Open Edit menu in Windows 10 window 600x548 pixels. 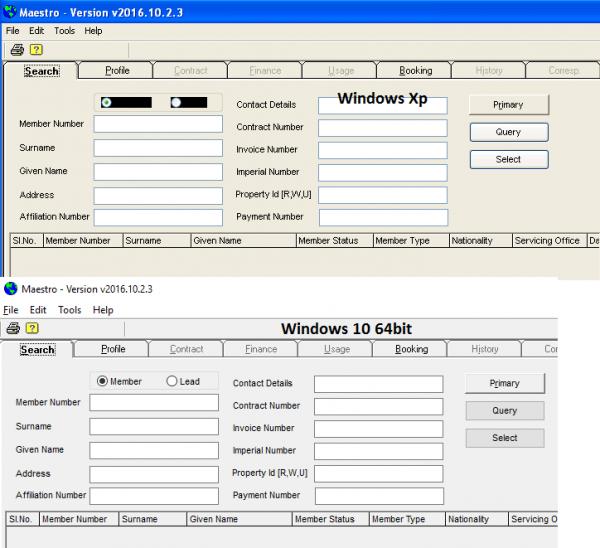(38, 310)
